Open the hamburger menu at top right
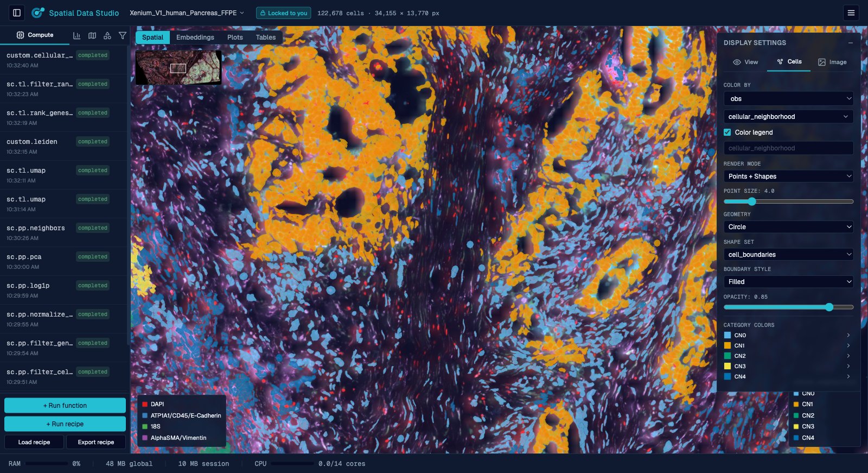This screenshot has width=868, height=473. 851,12
